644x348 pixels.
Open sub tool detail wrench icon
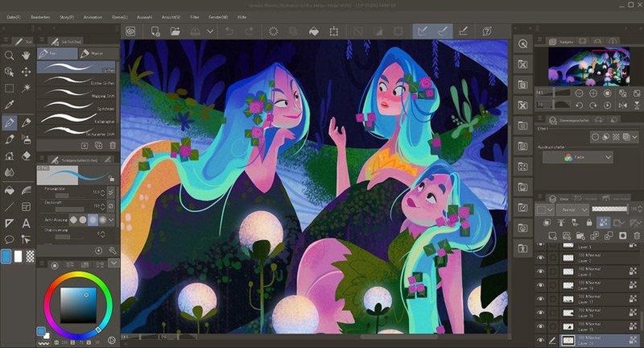click(x=113, y=251)
